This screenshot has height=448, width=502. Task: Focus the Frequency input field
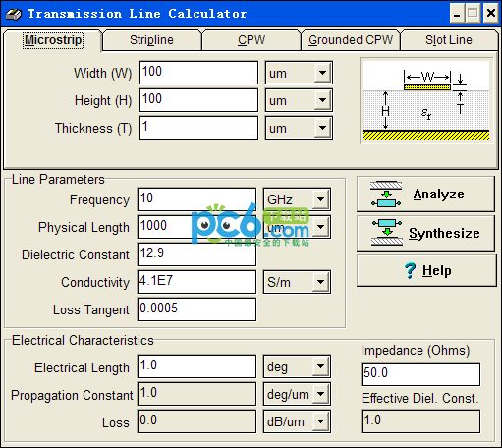[x=196, y=199]
